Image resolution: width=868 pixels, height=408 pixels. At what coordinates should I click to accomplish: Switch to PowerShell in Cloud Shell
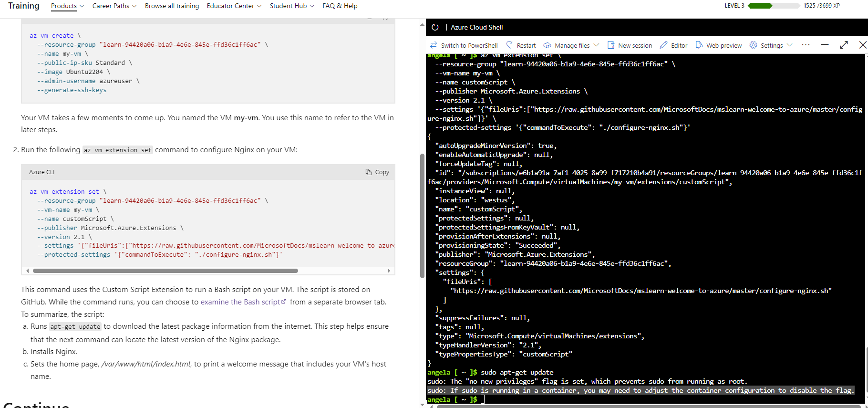pyautogui.click(x=464, y=45)
